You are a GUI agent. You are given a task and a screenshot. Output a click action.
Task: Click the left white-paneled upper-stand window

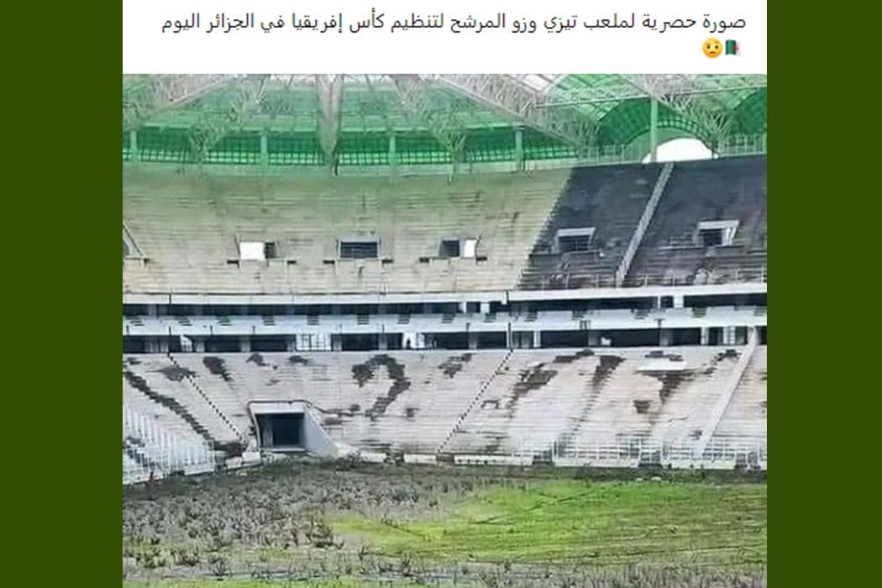(x=257, y=249)
